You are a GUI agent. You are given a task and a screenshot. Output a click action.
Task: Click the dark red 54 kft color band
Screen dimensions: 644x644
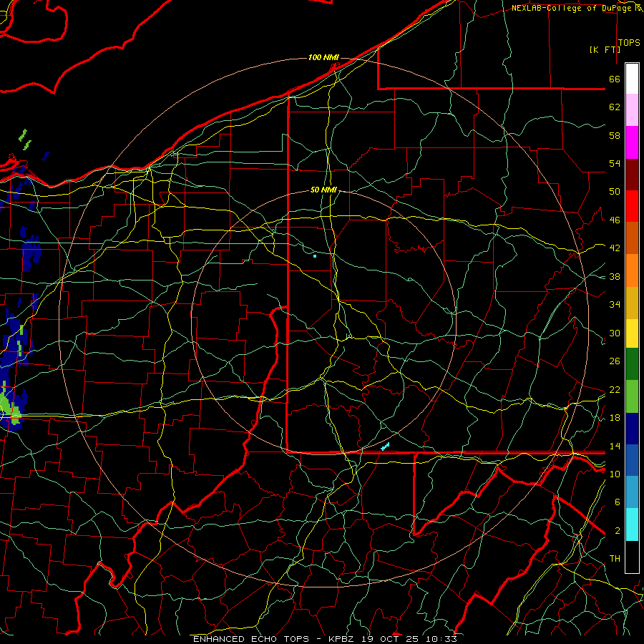632,175
